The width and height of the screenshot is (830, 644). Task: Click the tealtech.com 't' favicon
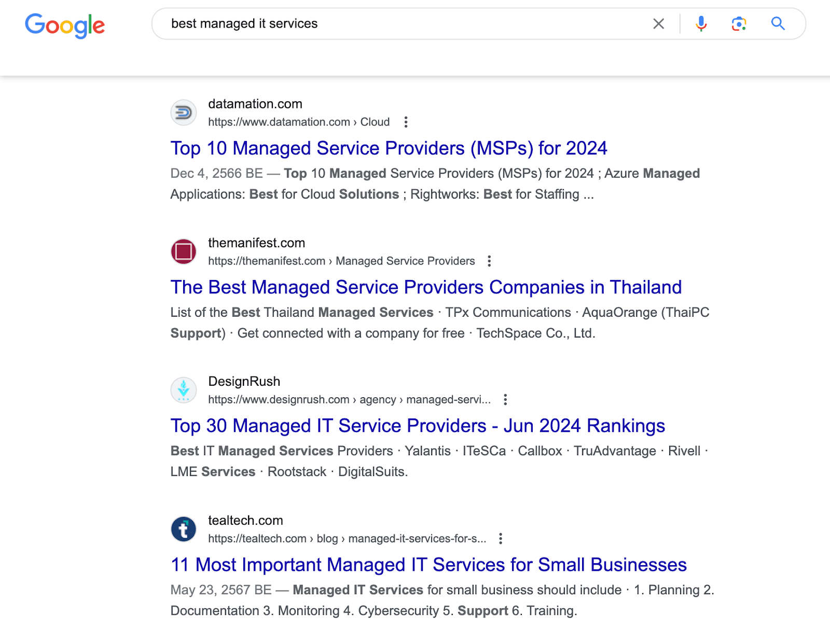tap(184, 529)
